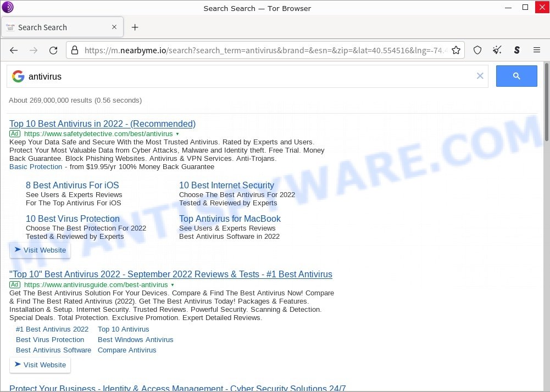Select the Search Search tab

(63, 27)
